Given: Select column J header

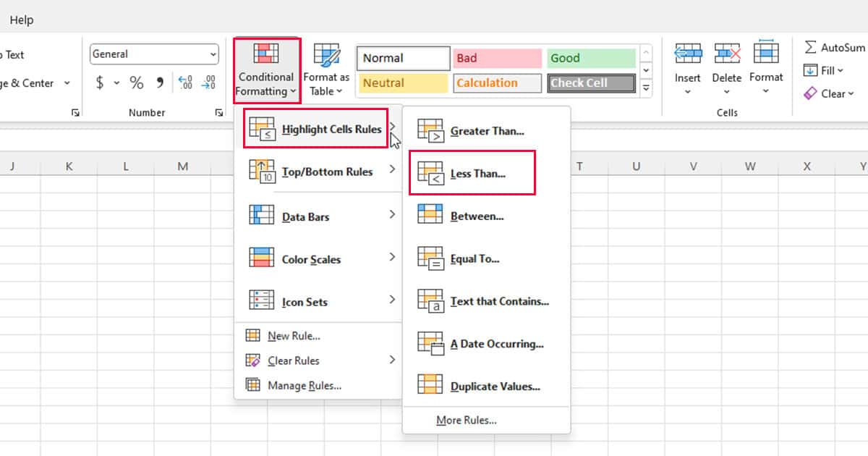Looking at the screenshot, I should tap(12, 166).
